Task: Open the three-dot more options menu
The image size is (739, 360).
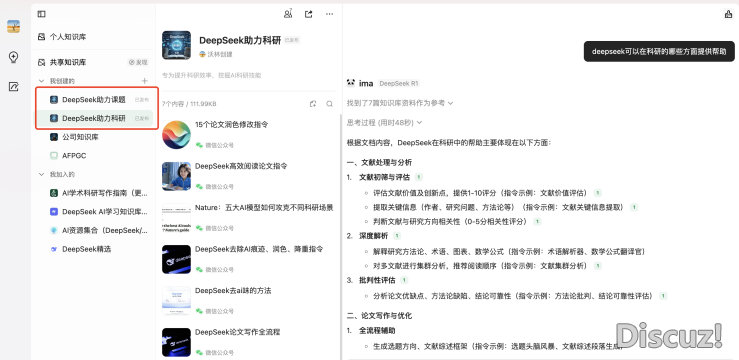Action: pos(329,14)
